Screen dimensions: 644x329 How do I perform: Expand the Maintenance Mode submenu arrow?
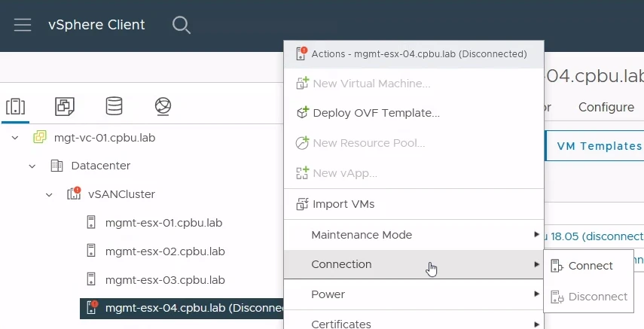click(x=536, y=234)
